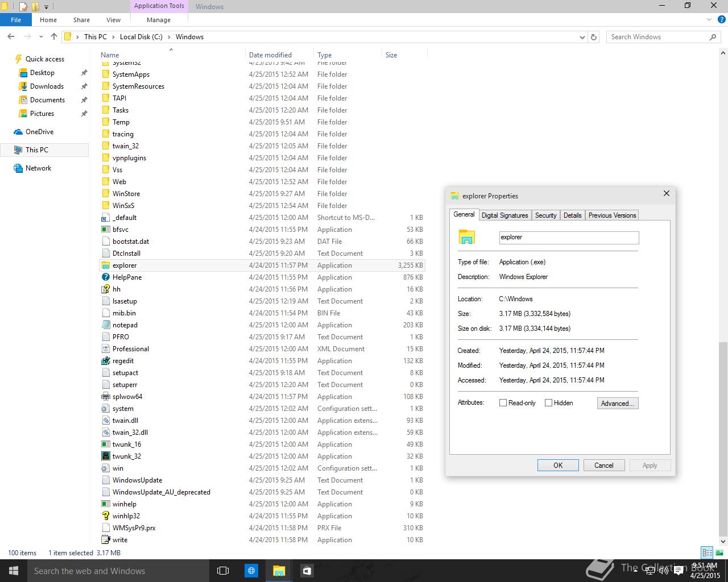
Task: Refresh the Windows folder view
Action: pos(594,37)
